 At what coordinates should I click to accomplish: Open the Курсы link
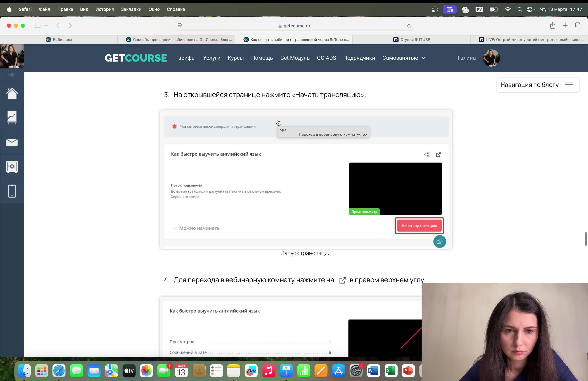[236, 58]
